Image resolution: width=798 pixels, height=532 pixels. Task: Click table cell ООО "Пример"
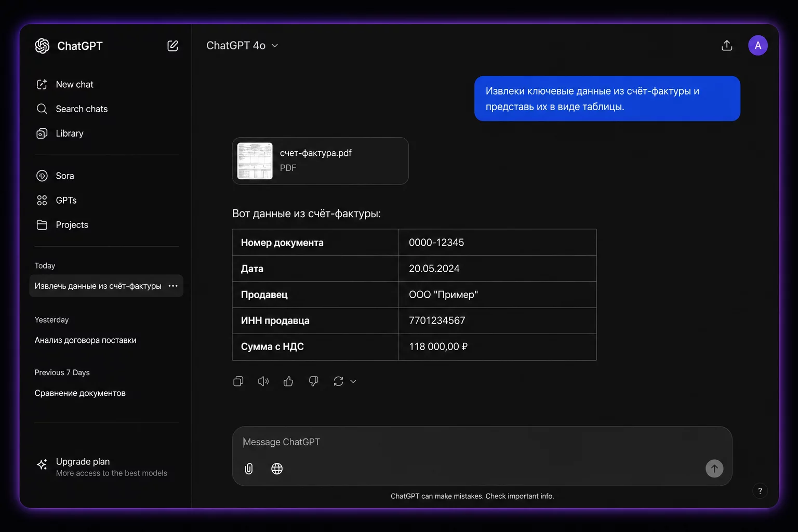498,295
